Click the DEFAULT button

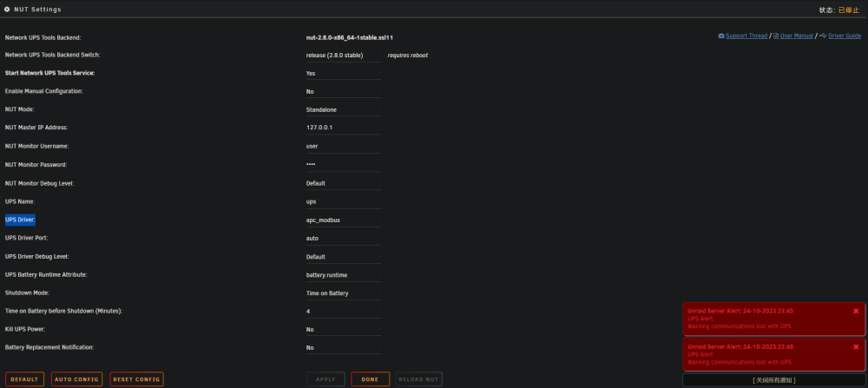24,379
